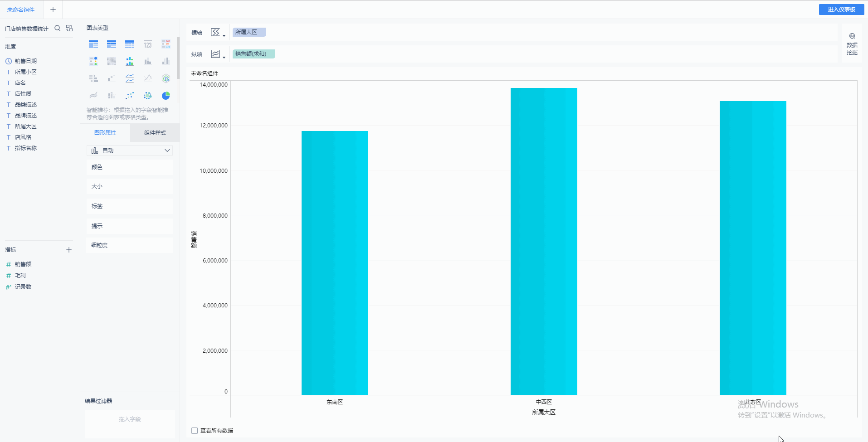Image resolution: width=868 pixels, height=442 pixels.
Task: Select the 所属大区 dimension in the field list
Action: [x=26, y=126]
